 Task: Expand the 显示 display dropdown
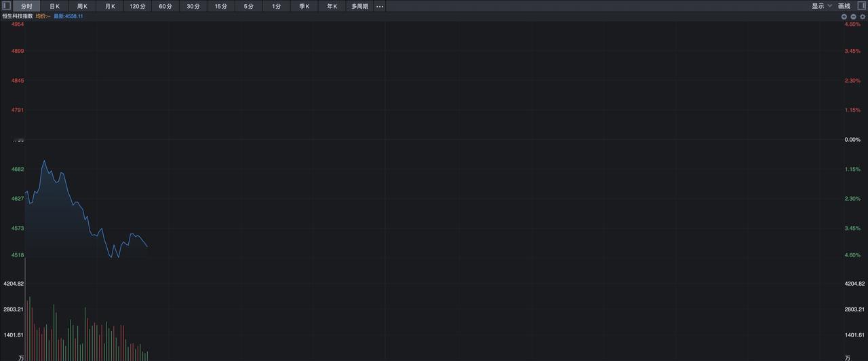822,6
